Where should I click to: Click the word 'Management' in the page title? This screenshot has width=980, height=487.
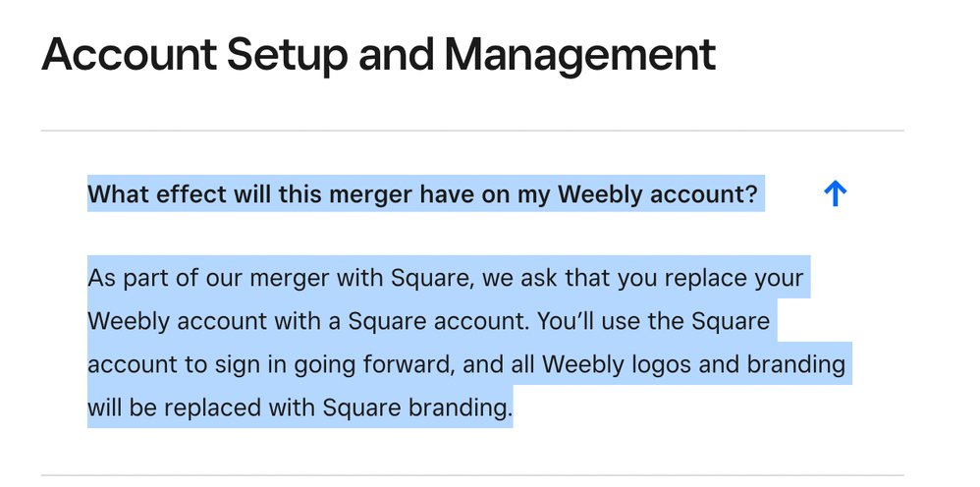580,54
